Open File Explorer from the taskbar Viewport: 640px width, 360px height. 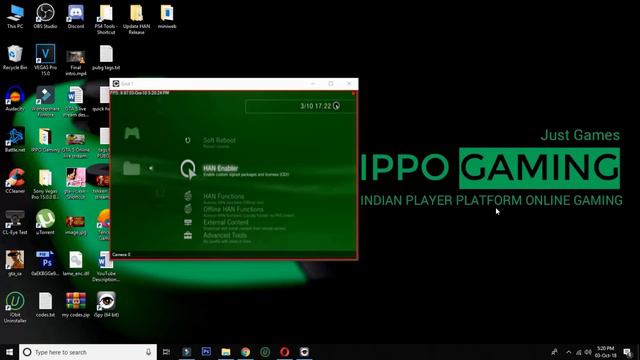[226, 352]
